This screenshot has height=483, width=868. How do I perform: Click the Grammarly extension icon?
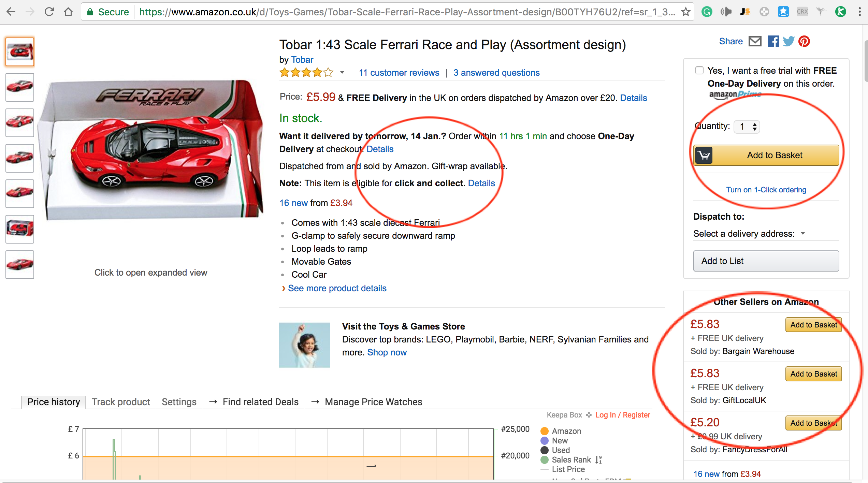(707, 12)
